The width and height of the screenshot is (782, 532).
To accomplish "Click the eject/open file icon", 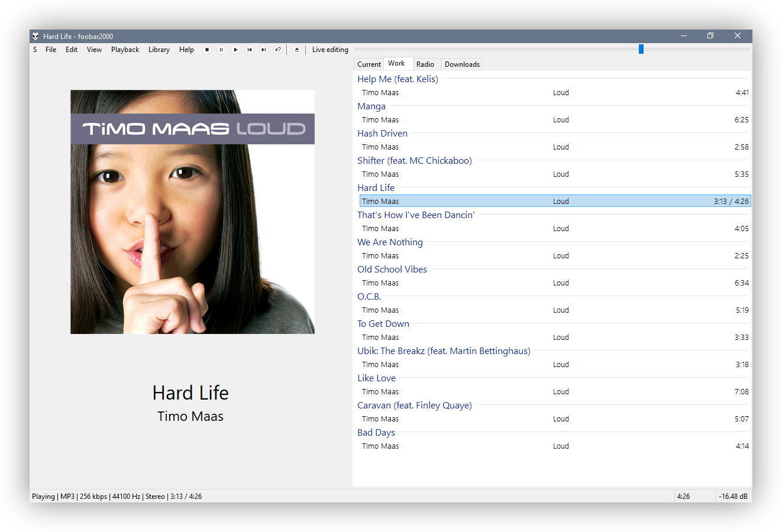I will click(x=297, y=50).
